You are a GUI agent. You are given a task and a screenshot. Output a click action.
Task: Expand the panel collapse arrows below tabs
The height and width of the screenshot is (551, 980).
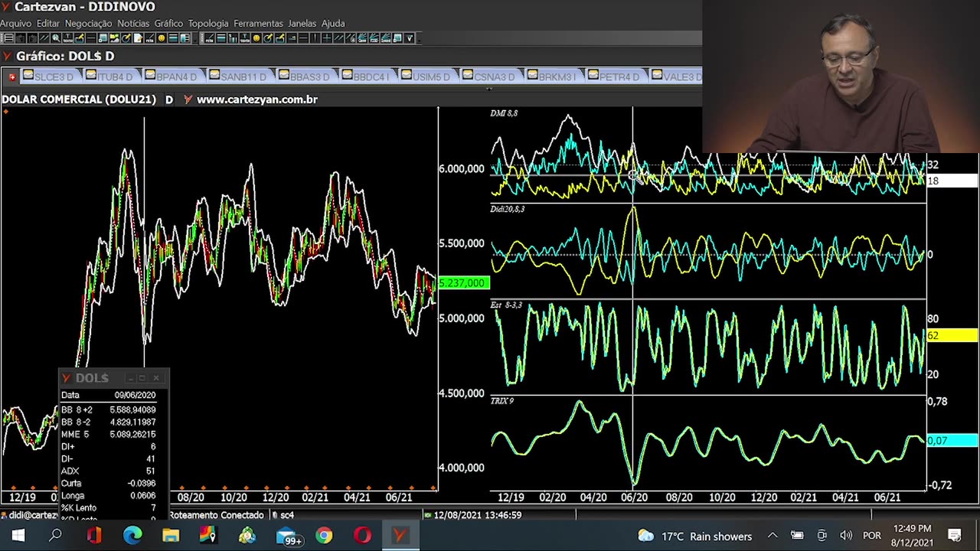[488, 89]
